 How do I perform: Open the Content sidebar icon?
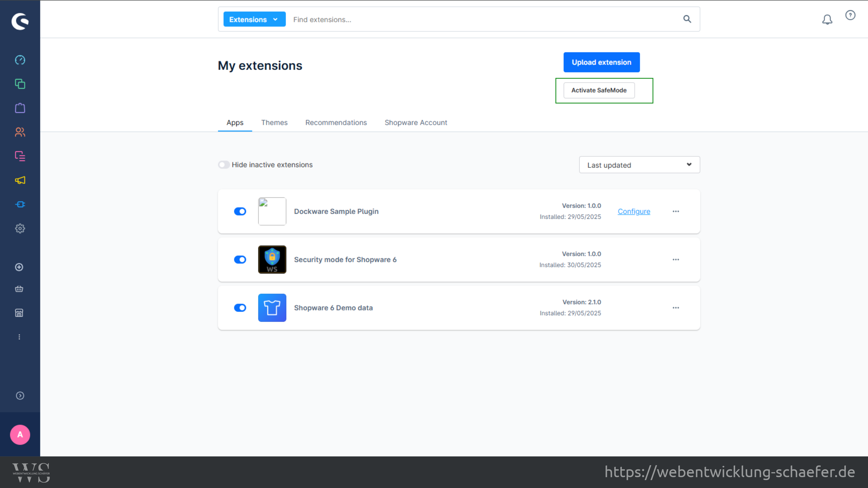click(20, 156)
